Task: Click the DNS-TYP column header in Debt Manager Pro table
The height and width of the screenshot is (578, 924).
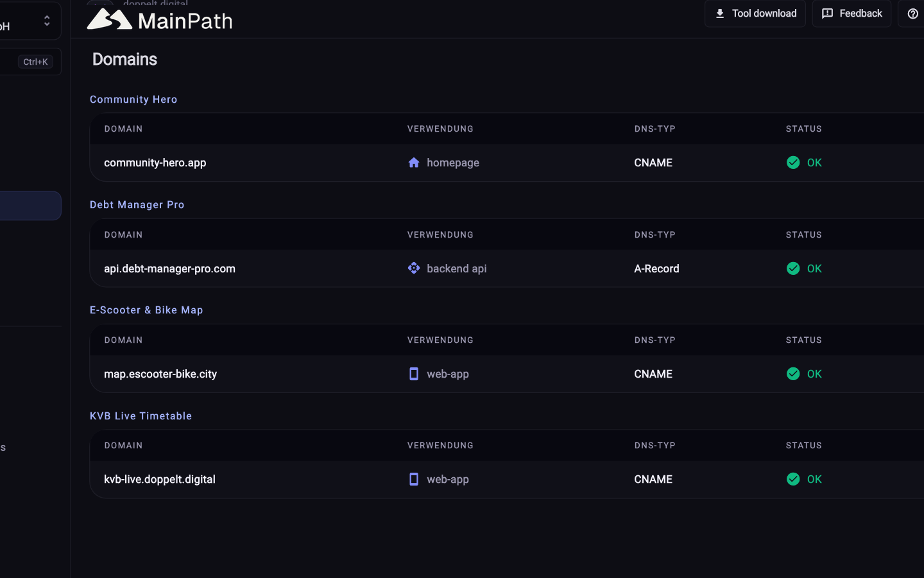Action: [x=655, y=235]
